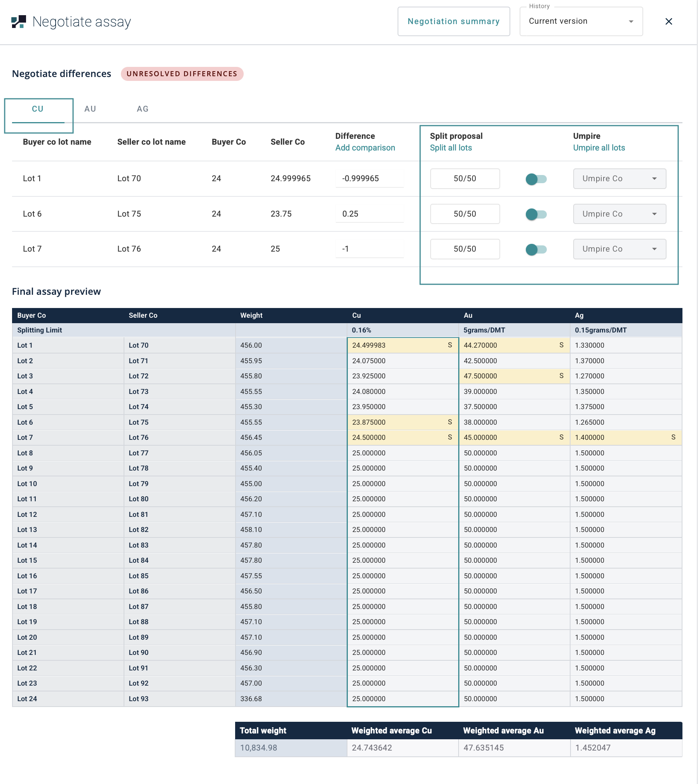Switch to the AG tab
Screen dimensions: 698x784
pos(143,109)
